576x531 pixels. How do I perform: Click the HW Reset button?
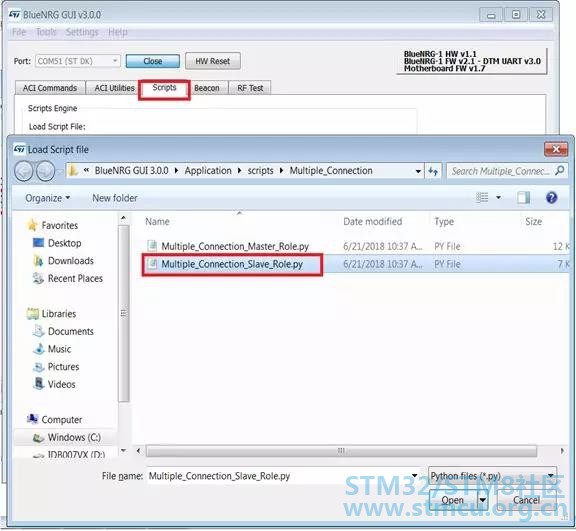pos(213,61)
